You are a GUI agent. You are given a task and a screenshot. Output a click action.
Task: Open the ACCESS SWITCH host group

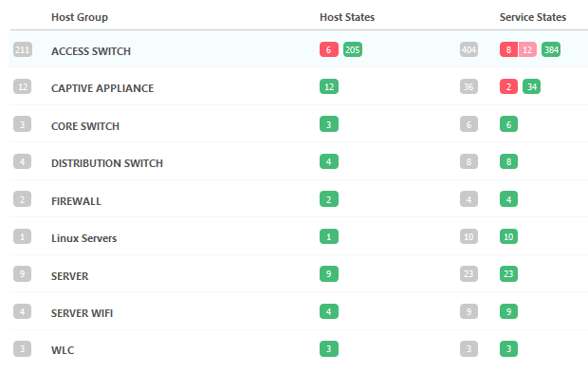pyautogui.click(x=91, y=51)
